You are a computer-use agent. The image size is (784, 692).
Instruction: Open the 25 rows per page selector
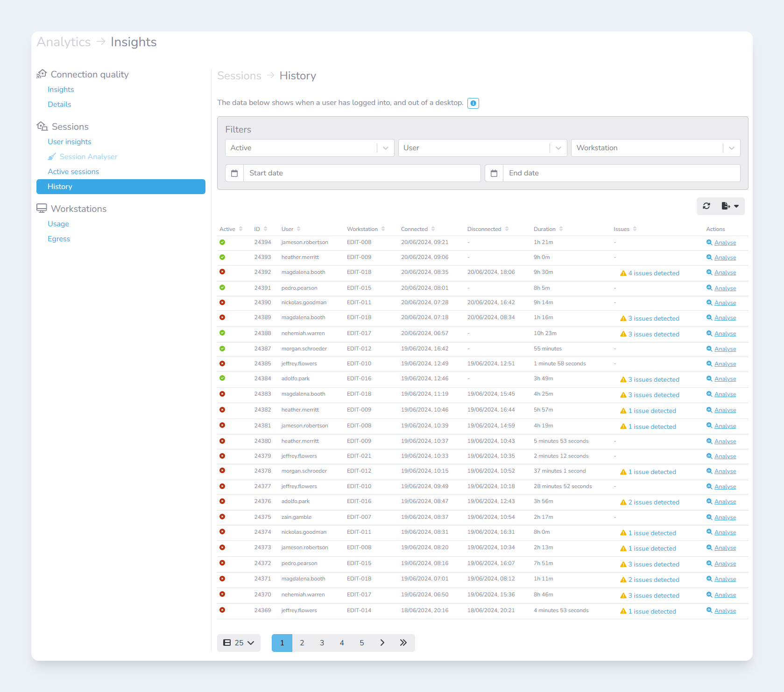[x=239, y=643]
